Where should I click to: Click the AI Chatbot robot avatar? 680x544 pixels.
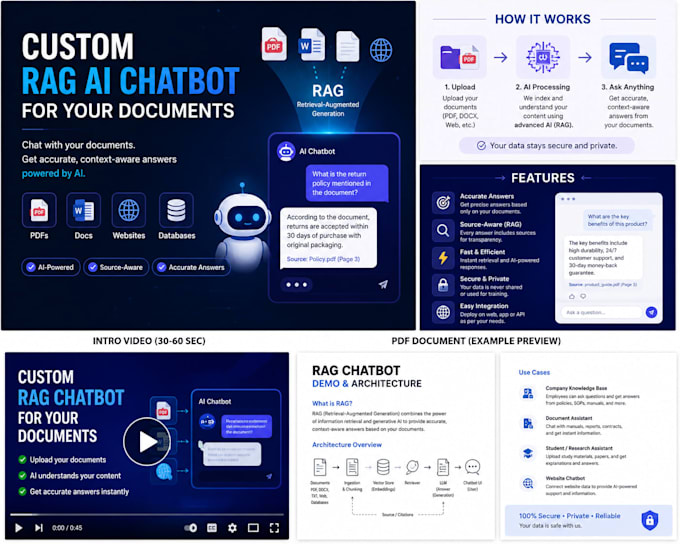[x=286, y=151]
